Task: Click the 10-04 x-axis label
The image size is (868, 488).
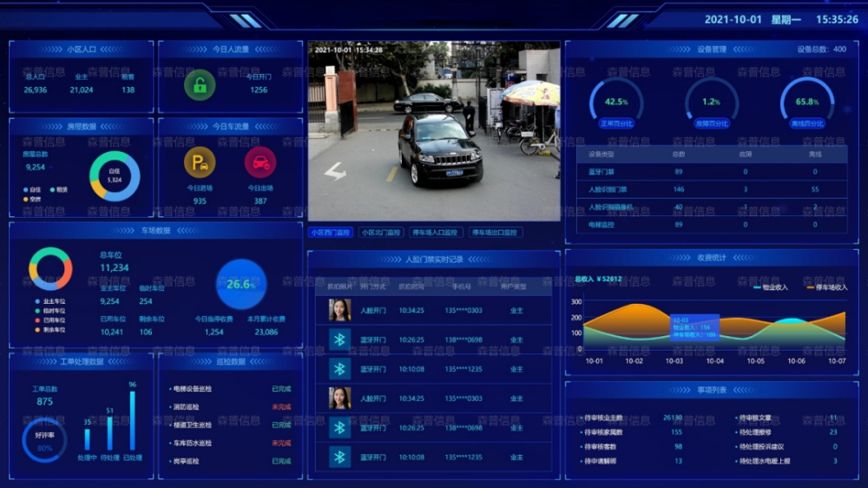Action: coord(714,361)
